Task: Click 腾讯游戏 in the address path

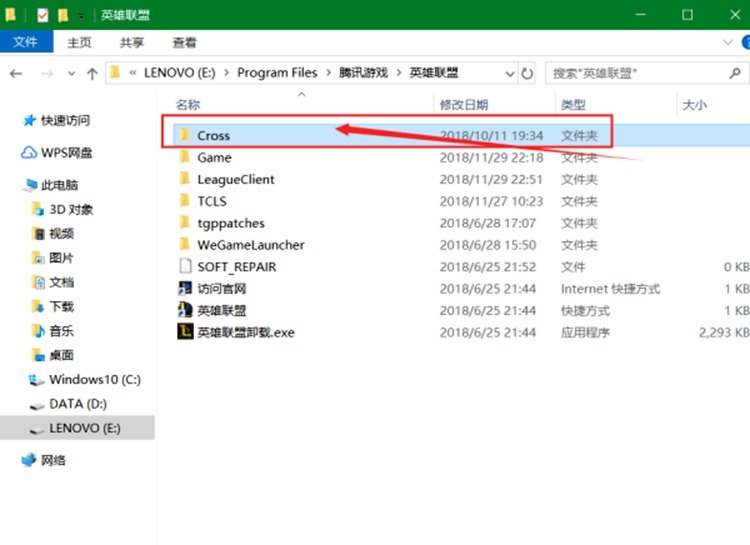Action: (363, 73)
